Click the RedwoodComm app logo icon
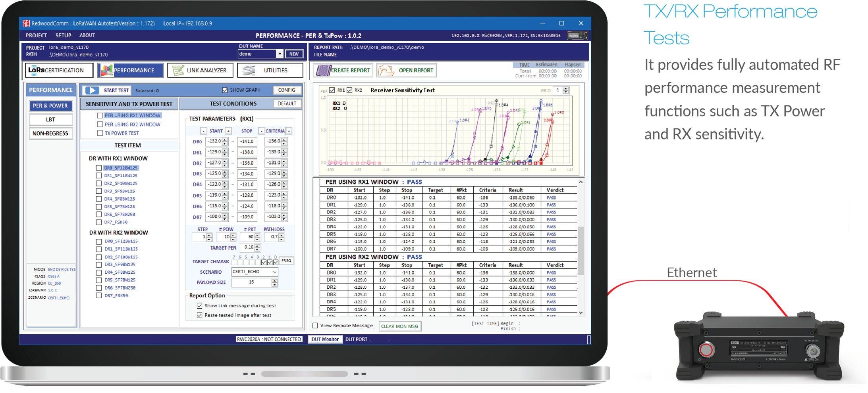868x393 pixels. [26, 23]
